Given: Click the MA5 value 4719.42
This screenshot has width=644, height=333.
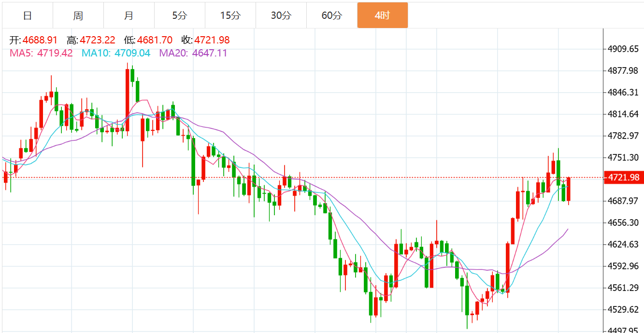Looking at the screenshot, I should tap(55, 53).
